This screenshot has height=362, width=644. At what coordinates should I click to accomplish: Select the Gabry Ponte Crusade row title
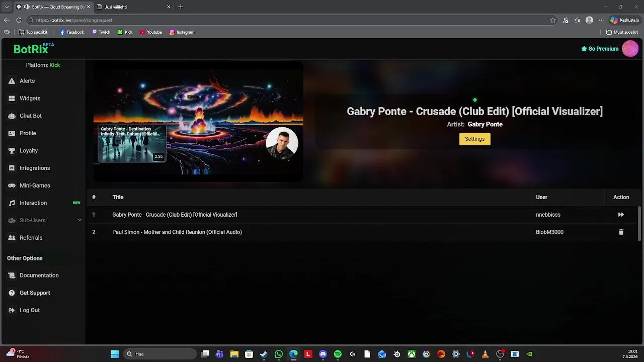[x=175, y=215]
